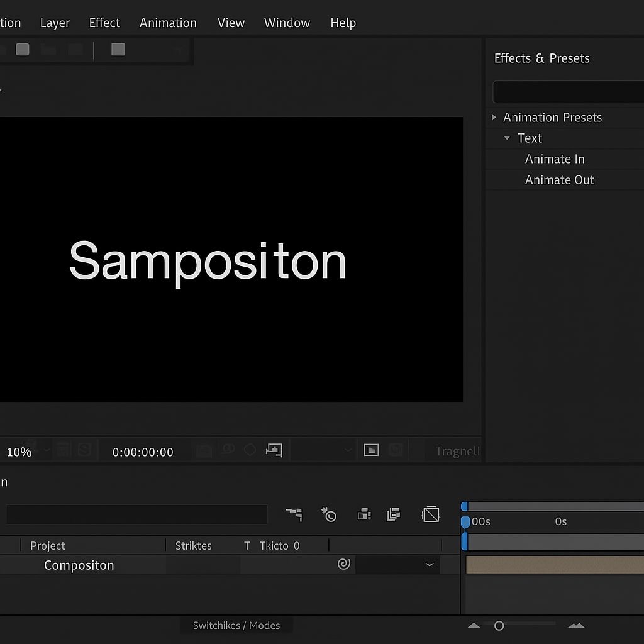Click the 0:00:00:00 timecode display

(x=143, y=452)
